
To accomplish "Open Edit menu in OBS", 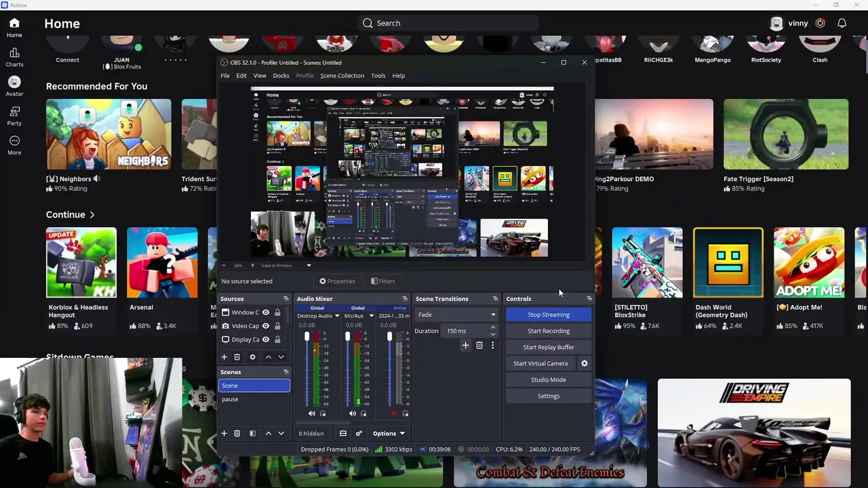I will pyautogui.click(x=241, y=76).
